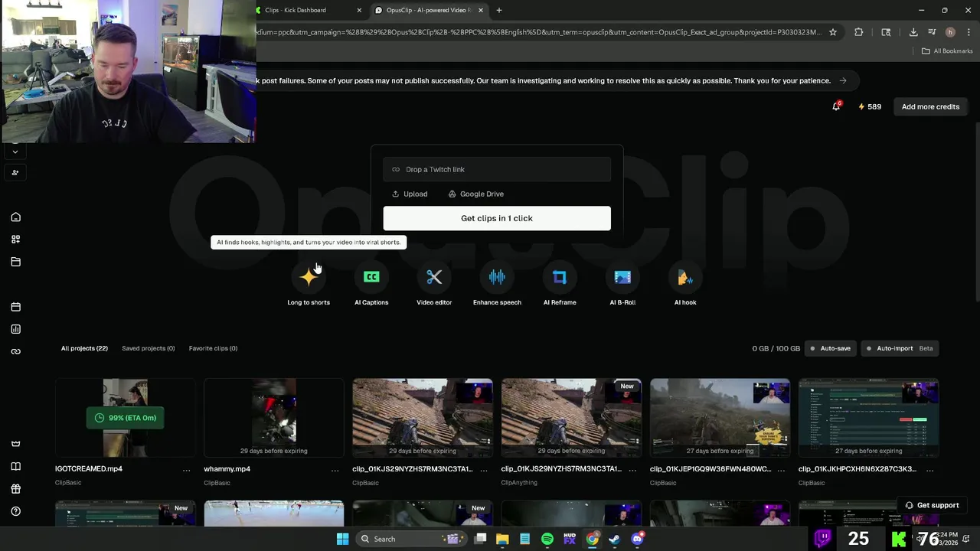The height and width of the screenshot is (551, 980).
Task: Click the arrow on the notice banner
Action: coord(843,80)
